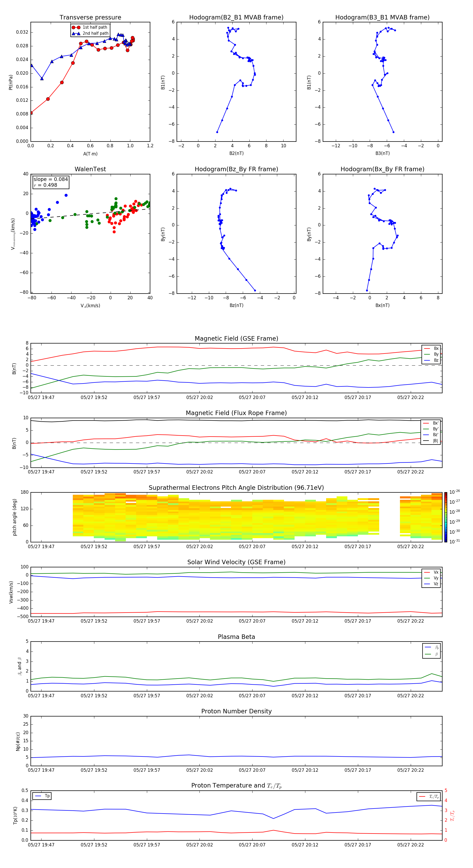Click '05/27 20:17' tick under temperature plot

[358, 845]
